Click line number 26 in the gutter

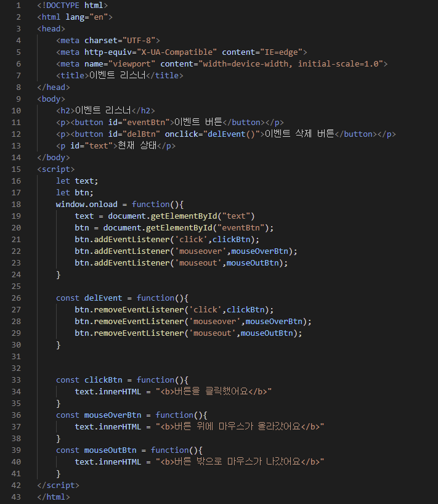coord(16,298)
